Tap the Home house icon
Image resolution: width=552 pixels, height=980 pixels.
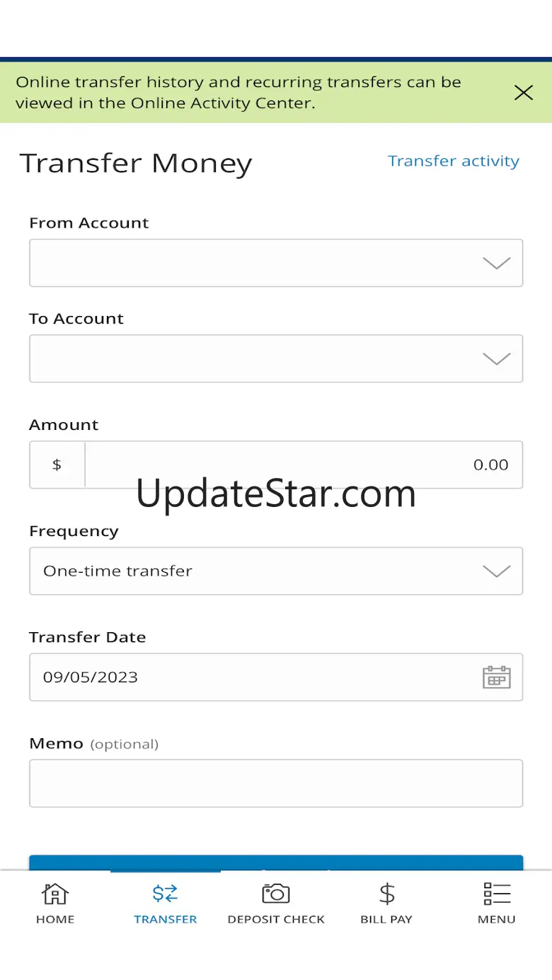(55, 894)
